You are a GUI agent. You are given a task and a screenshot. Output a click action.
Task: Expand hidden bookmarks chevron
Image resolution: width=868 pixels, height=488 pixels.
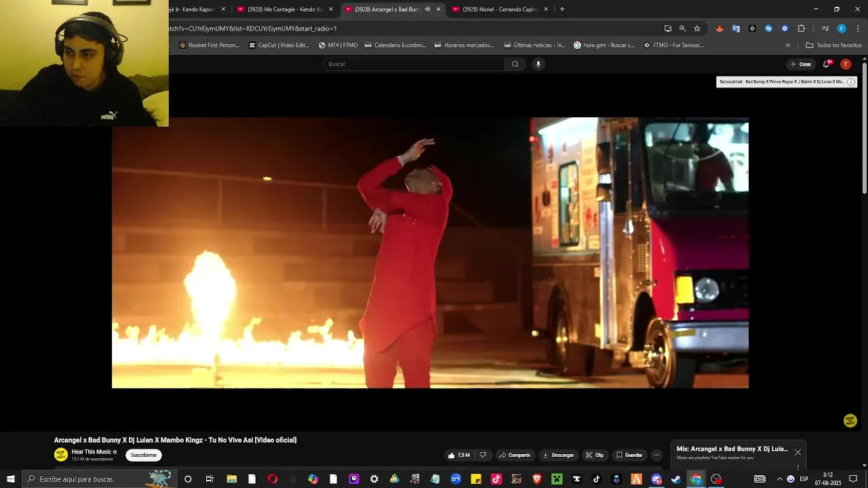click(x=788, y=45)
